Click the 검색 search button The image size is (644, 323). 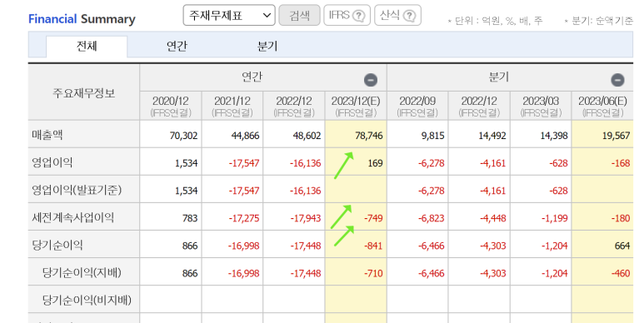coord(299,16)
